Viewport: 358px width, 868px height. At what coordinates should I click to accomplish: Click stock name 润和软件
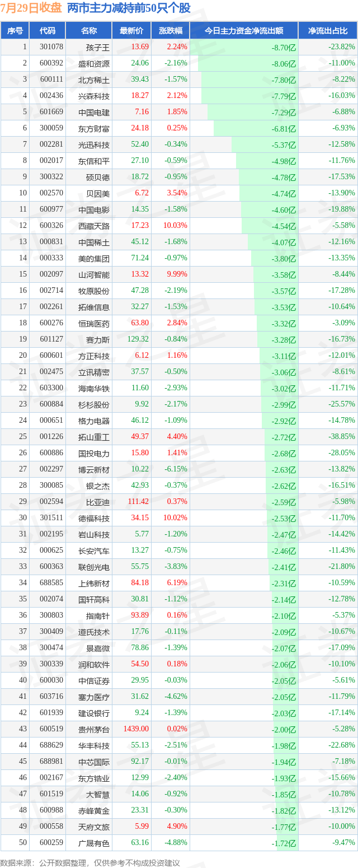94,664
